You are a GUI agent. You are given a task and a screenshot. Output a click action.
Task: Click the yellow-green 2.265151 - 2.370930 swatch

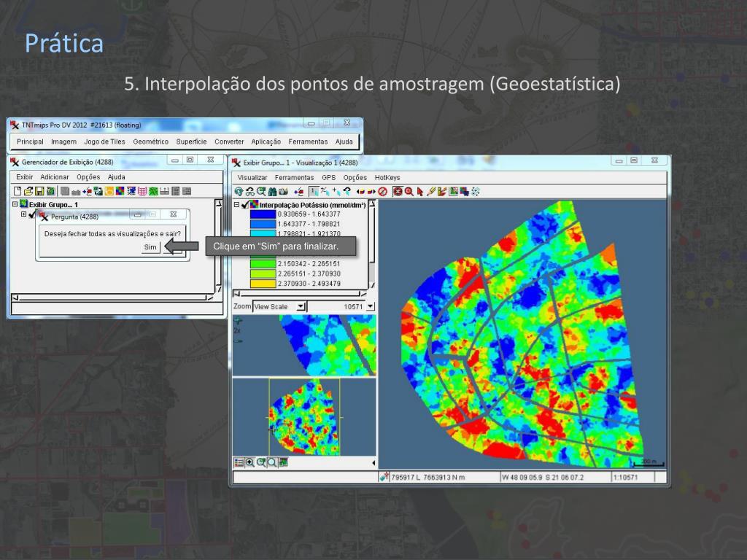263,274
